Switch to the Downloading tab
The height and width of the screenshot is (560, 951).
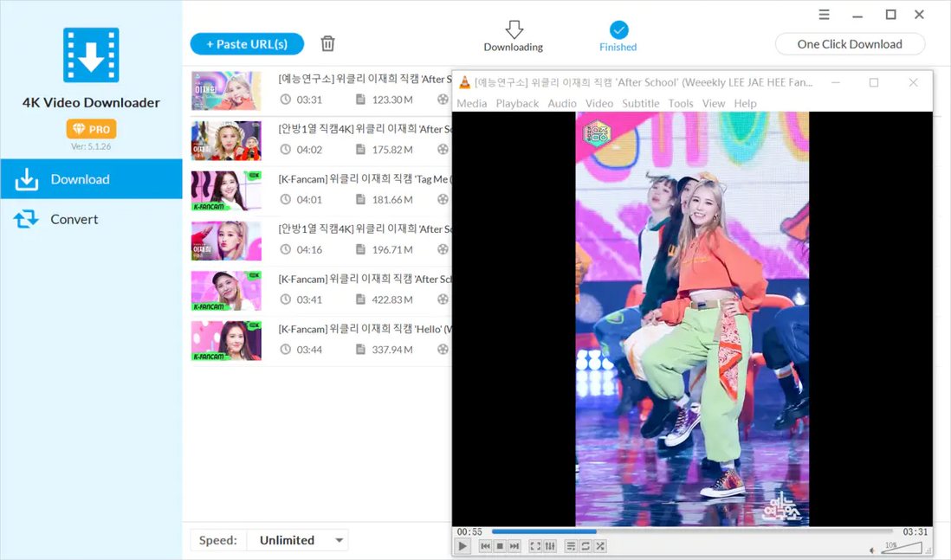[513, 36]
